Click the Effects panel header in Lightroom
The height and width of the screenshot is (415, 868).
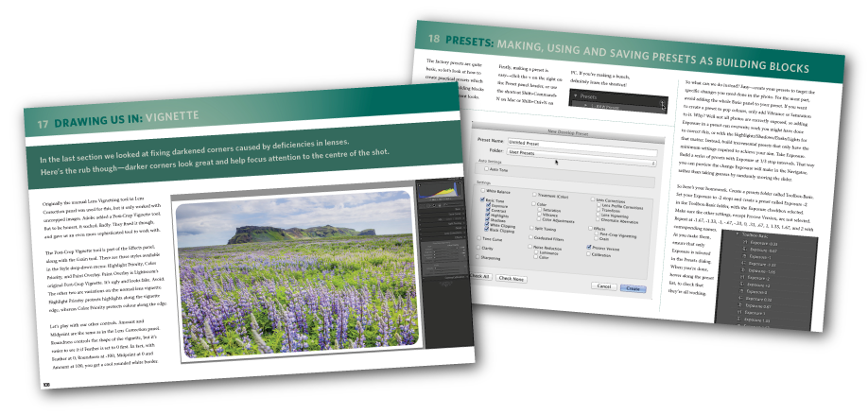coord(443,237)
